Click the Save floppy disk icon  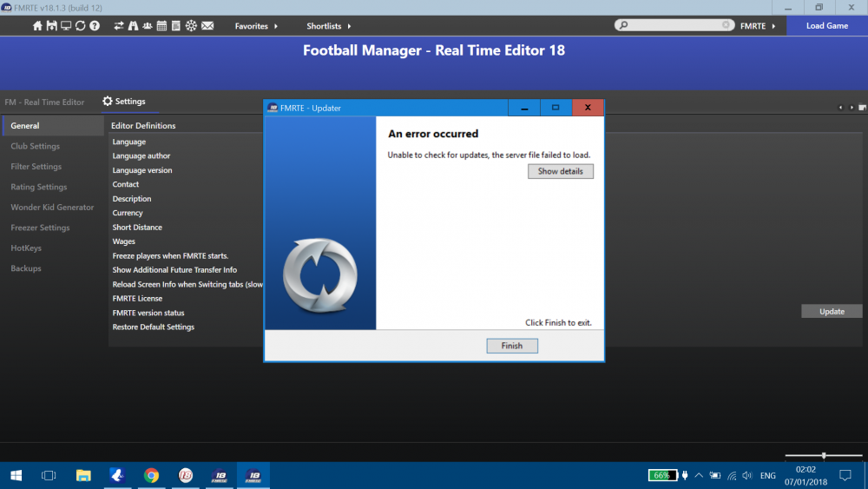(51, 26)
